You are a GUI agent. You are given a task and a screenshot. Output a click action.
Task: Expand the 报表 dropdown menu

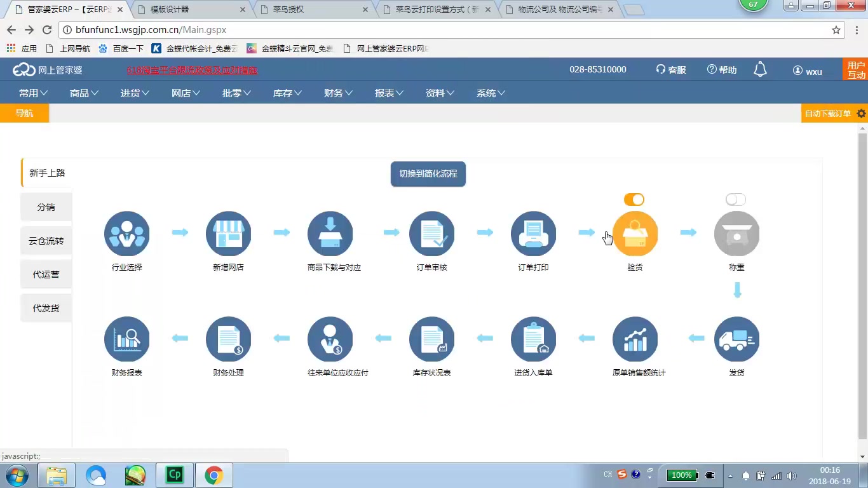(390, 93)
